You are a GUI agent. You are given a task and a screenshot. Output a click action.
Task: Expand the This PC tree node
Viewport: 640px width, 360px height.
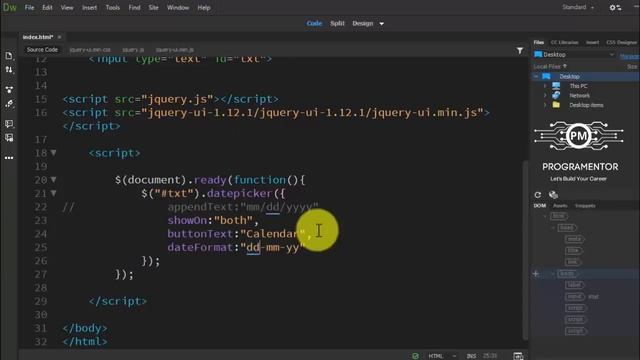coord(545,86)
